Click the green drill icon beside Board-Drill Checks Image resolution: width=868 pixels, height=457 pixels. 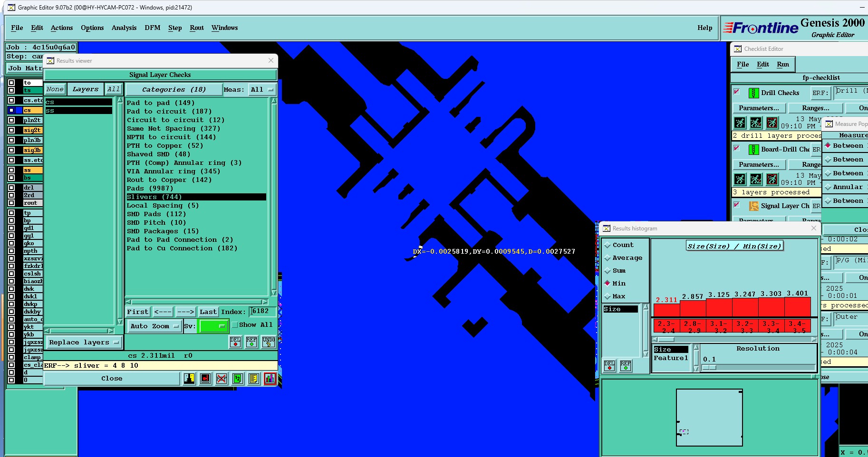753,150
